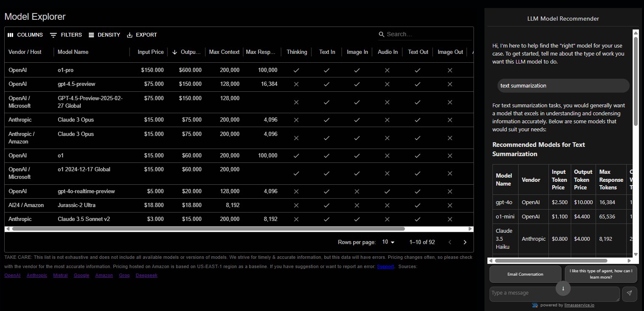The width and height of the screenshot is (644, 311).
Task: Sort by Input Price column
Action: coord(151,52)
